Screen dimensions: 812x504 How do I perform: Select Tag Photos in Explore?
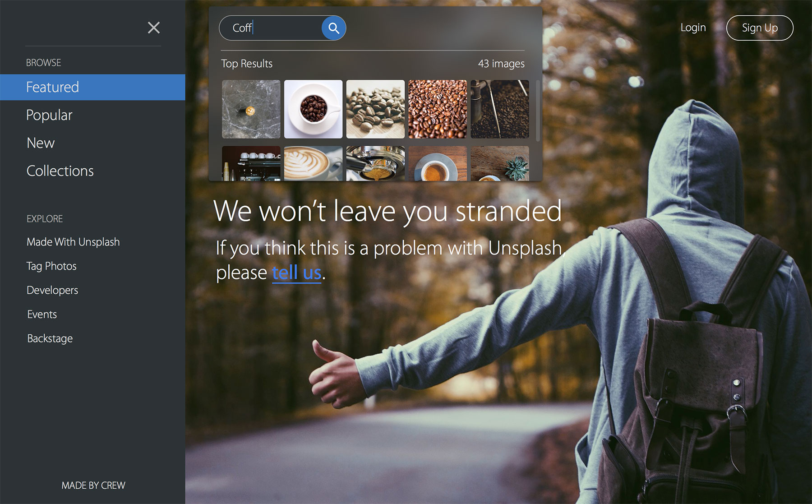click(51, 266)
